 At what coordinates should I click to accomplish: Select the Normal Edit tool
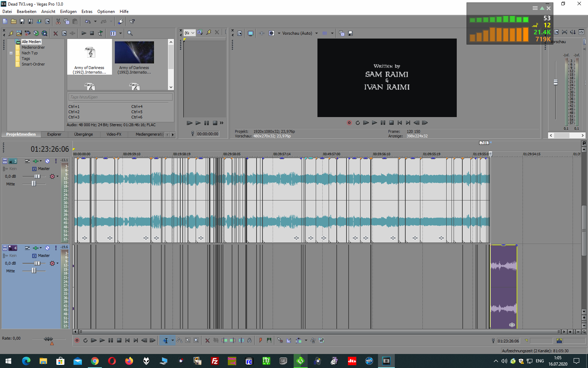click(x=166, y=340)
